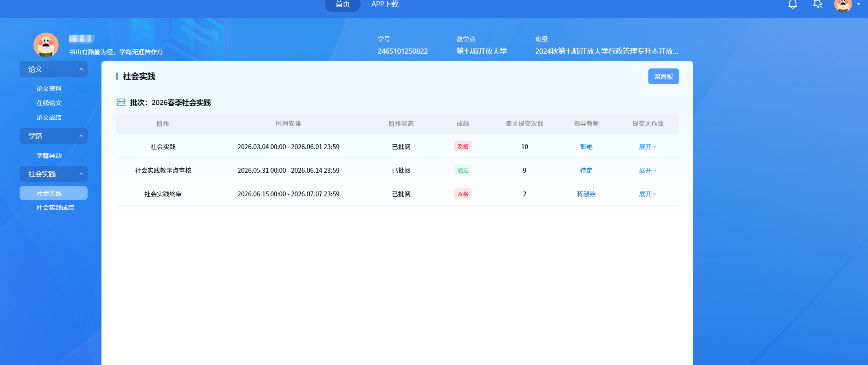Expand submissions for 社会实践终审 row
868x365 pixels.
click(x=648, y=194)
